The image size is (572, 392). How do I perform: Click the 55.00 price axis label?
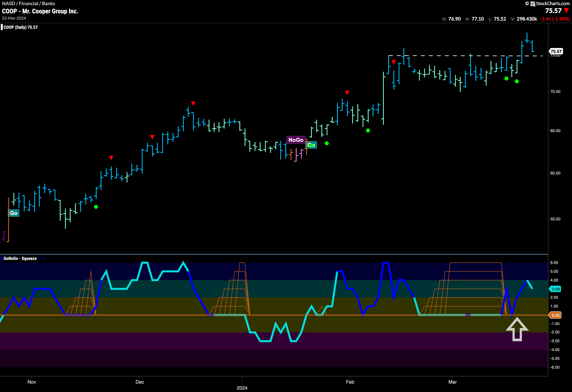555,219
